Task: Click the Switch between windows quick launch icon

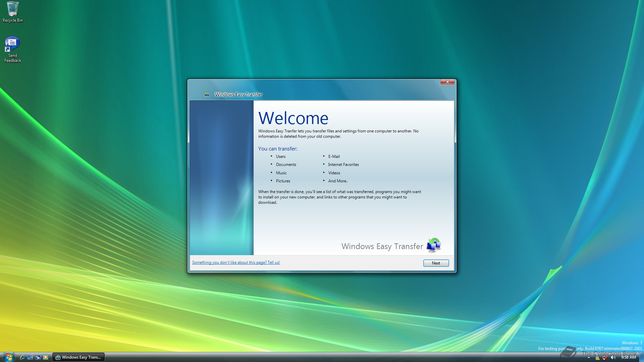Action: [x=38, y=357]
